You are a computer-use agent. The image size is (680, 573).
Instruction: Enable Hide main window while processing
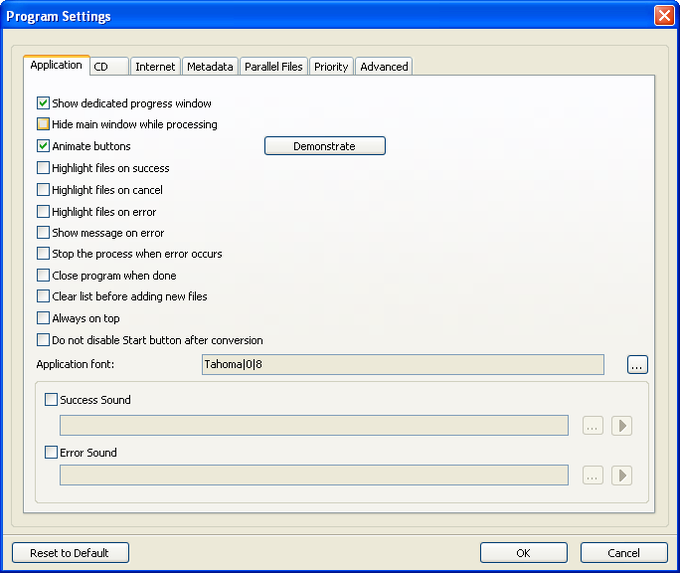(43, 125)
